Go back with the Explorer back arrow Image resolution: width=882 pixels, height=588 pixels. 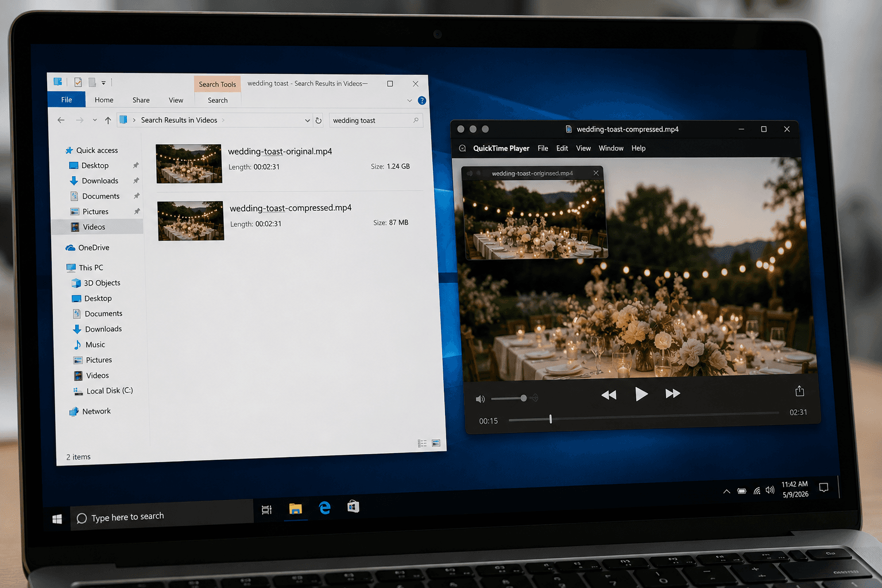[x=61, y=120]
